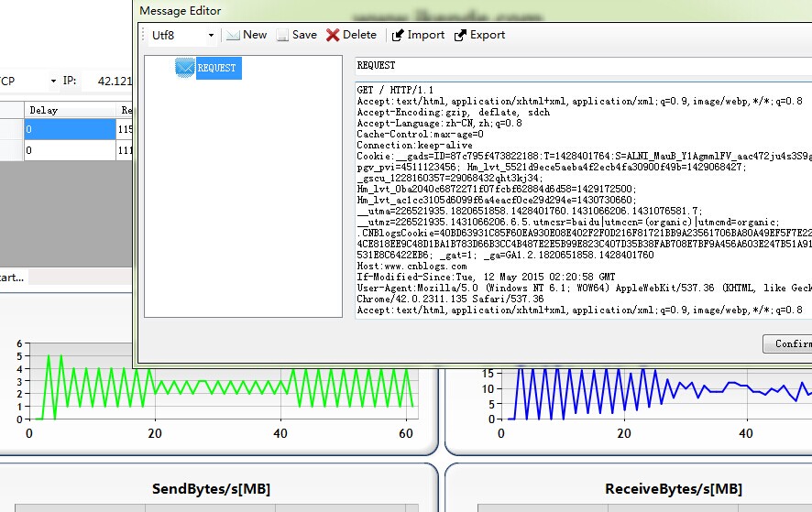
Task: Click the IP: label
Action: [x=70, y=81]
